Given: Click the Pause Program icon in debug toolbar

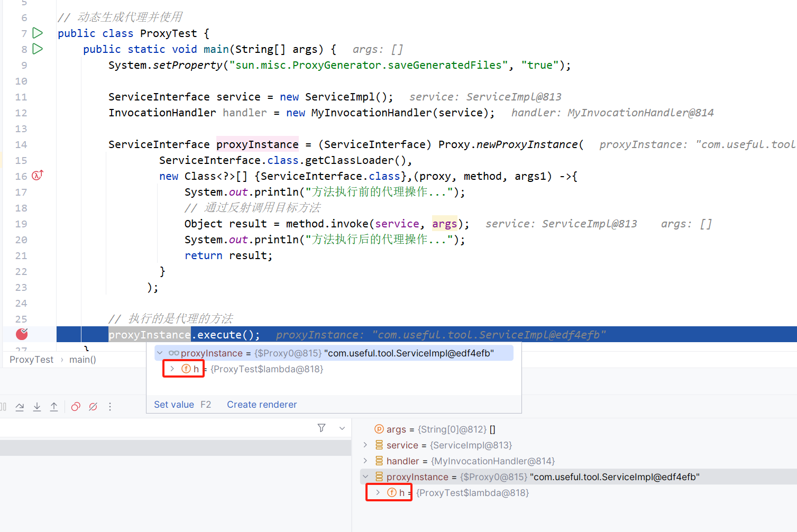Looking at the screenshot, I should tap(3, 407).
